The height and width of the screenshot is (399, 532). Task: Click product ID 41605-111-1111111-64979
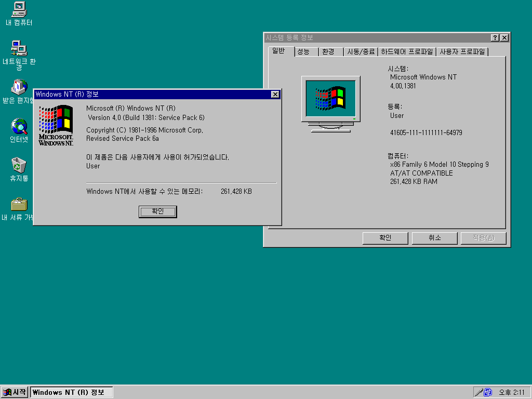(426, 132)
